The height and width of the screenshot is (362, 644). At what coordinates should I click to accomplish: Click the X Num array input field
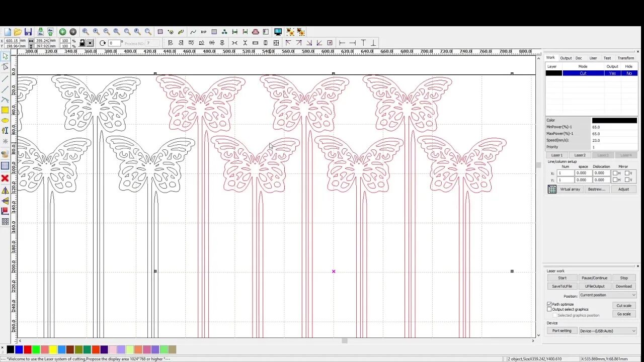pos(566,173)
